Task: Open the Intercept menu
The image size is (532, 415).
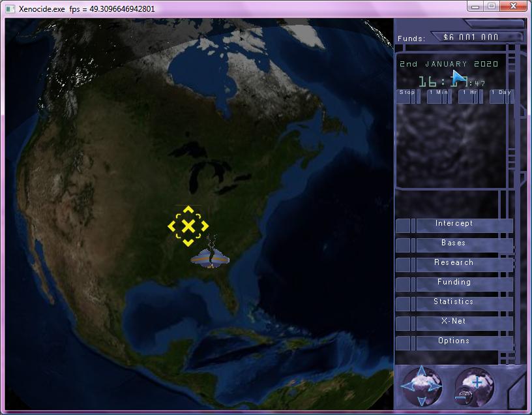Action: coord(454,226)
